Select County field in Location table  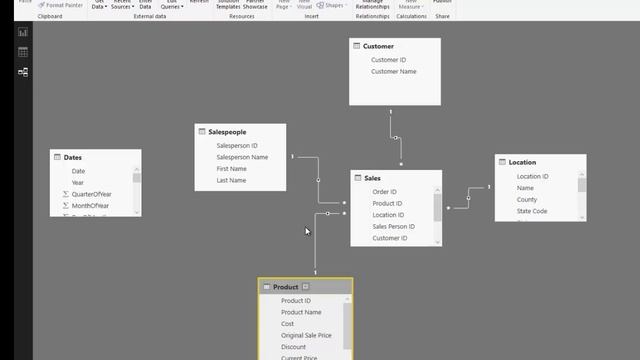(x=527, y=200)
